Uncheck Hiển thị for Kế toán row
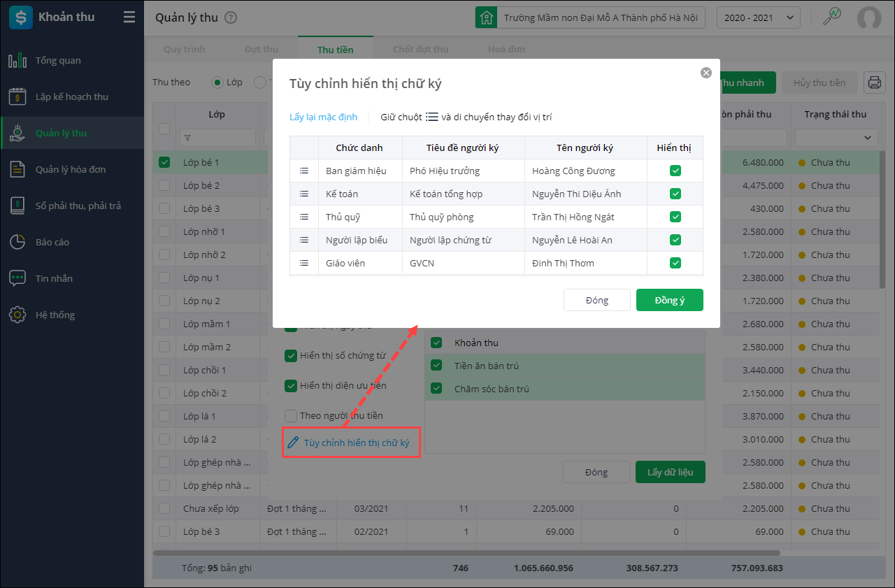The width and height of the screenshot is (895, 588). click(675, 194)
